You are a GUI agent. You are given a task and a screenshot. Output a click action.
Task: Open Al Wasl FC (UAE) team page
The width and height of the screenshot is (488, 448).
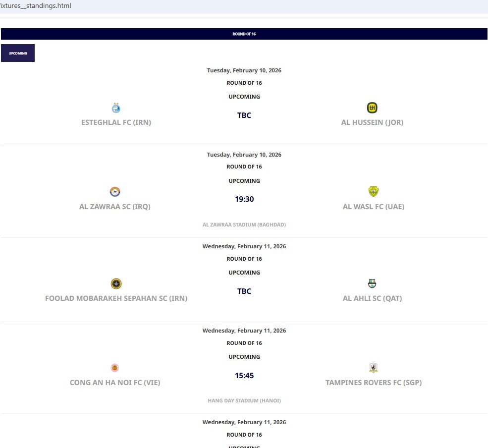coord(373,207)
